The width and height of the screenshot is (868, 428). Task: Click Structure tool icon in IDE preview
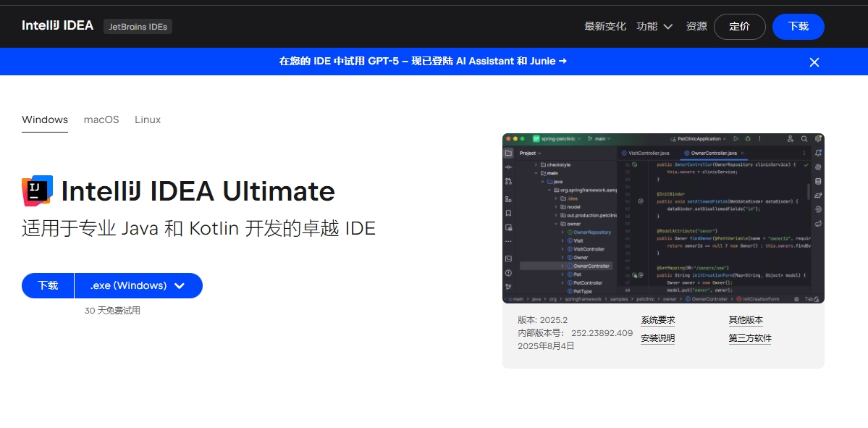click(x=508, y=199)
